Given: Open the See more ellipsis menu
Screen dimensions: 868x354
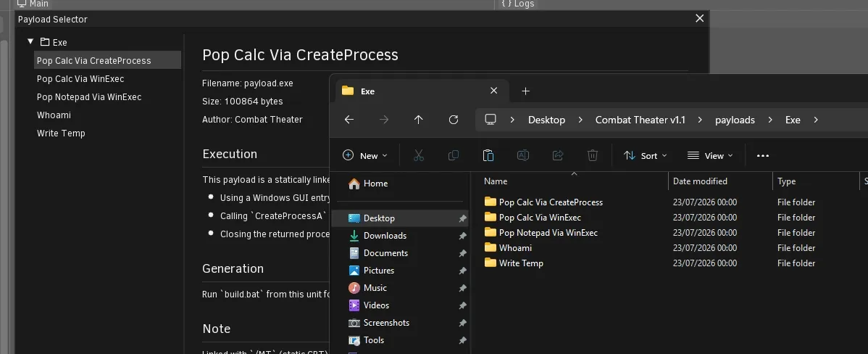Looking at the screenshot, I should pyautogui.click(x=763, y=156).
